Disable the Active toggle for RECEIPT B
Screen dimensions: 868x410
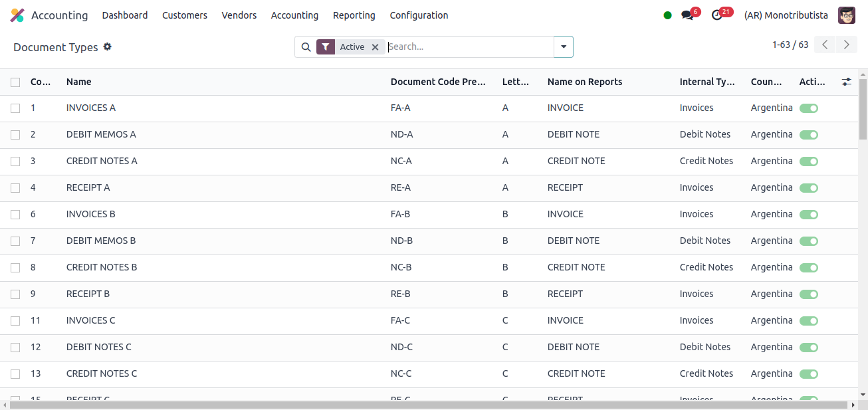[808, 294]
